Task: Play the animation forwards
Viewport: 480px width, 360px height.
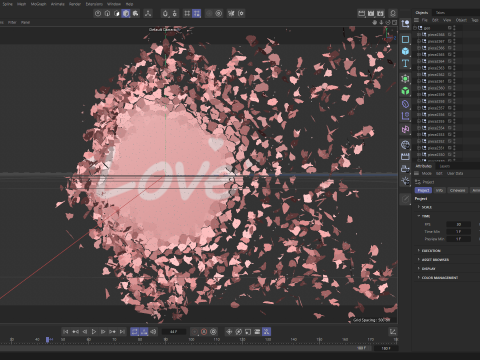Action: 94,332
